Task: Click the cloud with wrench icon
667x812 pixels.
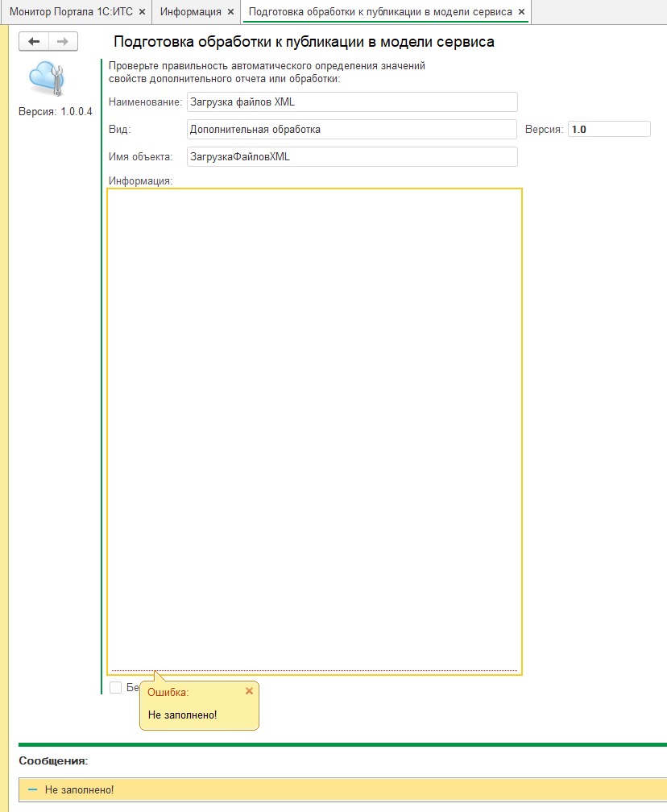Action: click(47, 77)
